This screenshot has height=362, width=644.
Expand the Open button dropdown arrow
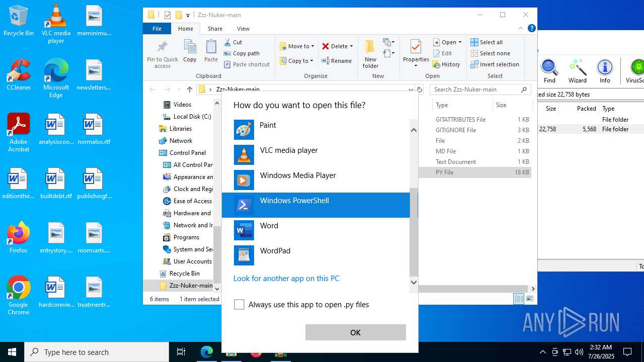tap(460, 42)
